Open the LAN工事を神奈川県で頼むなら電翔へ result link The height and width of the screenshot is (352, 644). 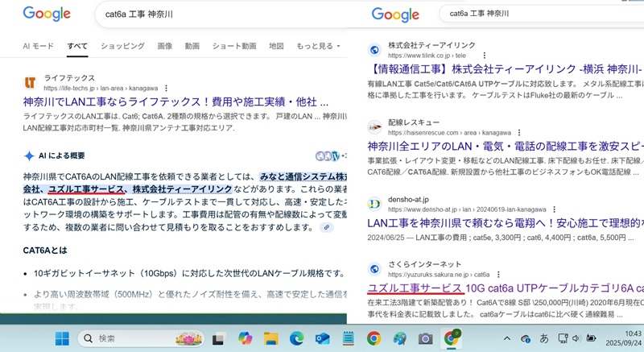[506, 223]
